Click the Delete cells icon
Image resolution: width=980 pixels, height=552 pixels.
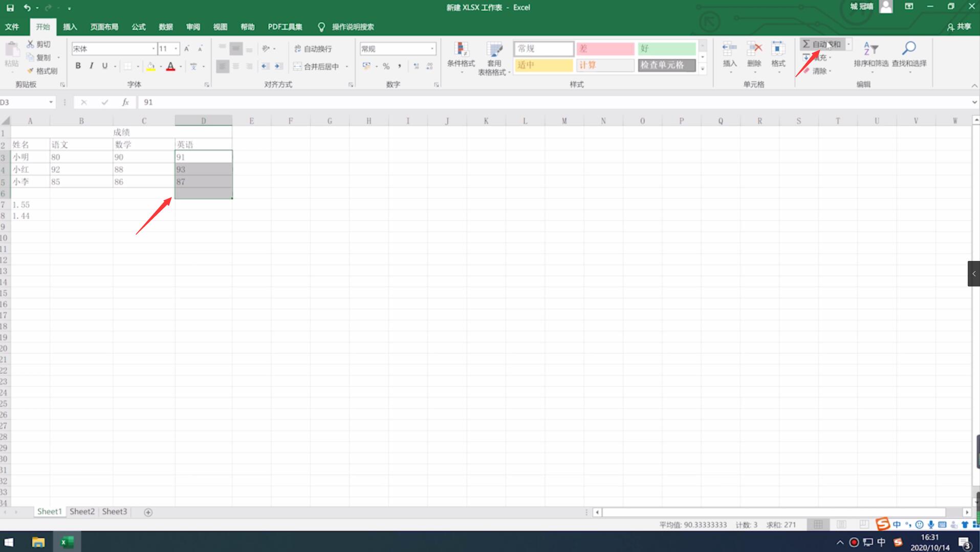(x=754, y=49)
